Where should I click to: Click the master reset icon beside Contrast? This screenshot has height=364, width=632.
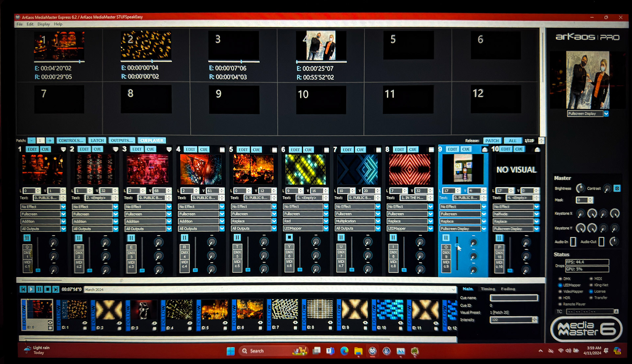617,188
